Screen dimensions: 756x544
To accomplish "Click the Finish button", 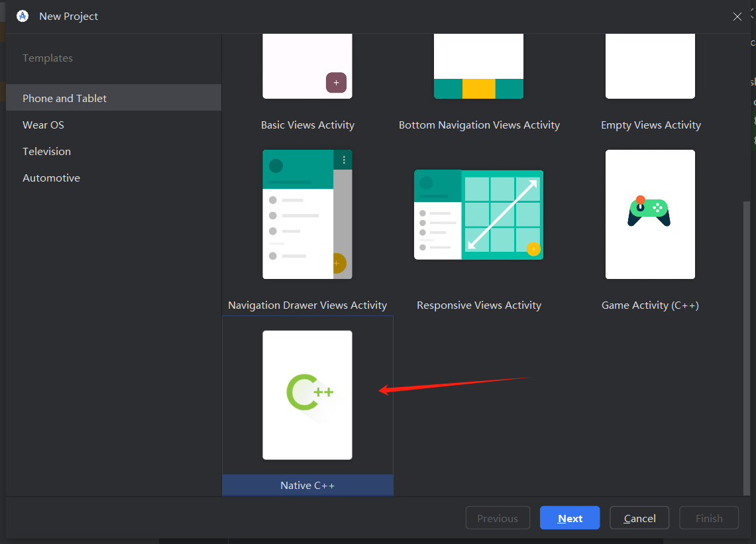I will tap(709, 518).
